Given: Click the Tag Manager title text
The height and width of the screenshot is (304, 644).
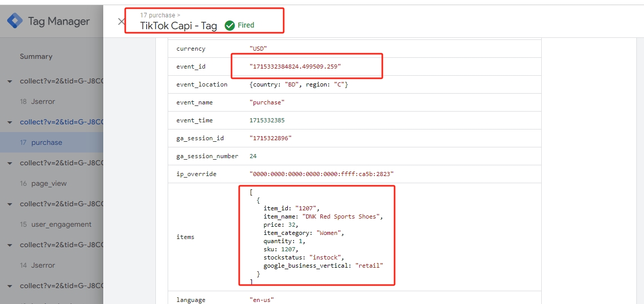Looking at the screenshot, I should tap(59, 21).
